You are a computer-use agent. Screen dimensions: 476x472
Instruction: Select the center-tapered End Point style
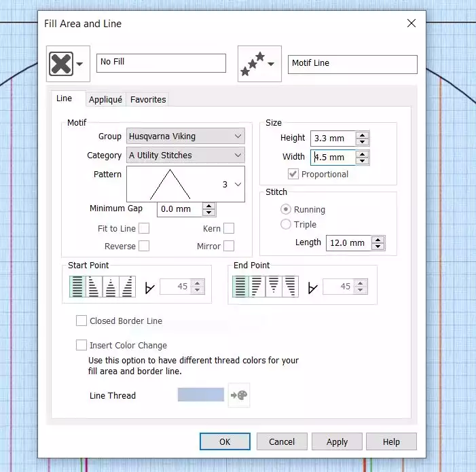tap(274, 287)
